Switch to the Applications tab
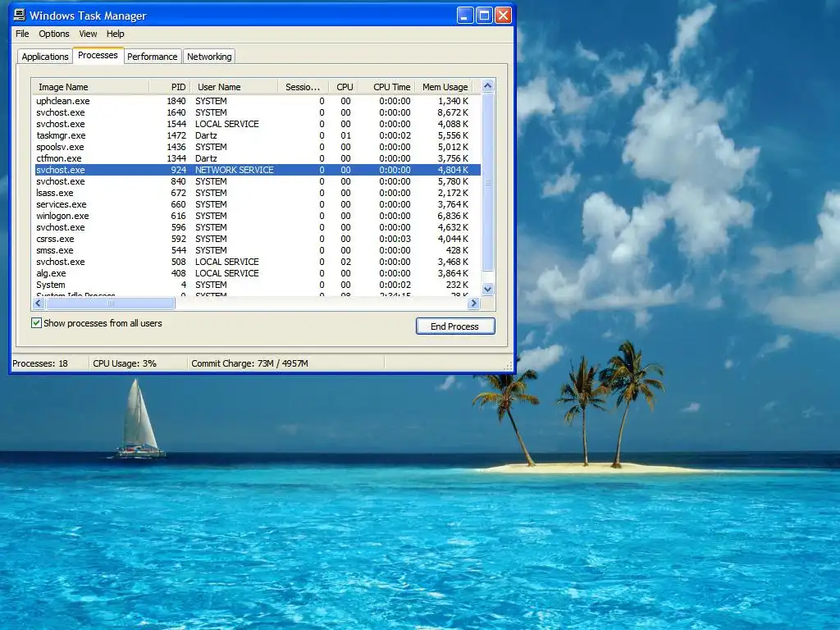The image size is (840, 630). pyautogui.click(x=45, y=57)
